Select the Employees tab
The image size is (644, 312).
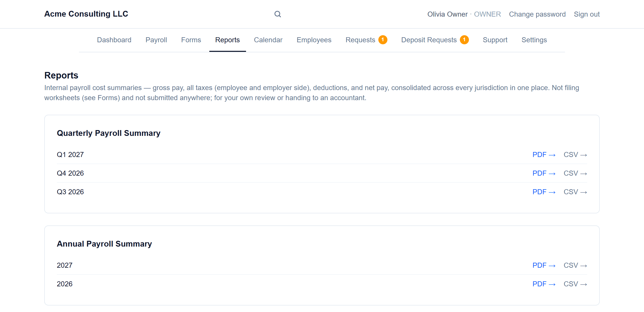click(314, 40)
